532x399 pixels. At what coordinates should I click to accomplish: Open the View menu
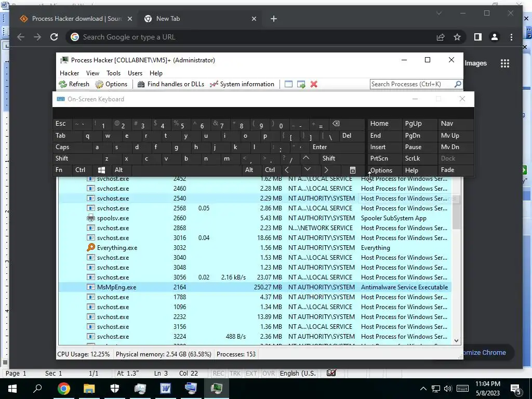[92, 73]
